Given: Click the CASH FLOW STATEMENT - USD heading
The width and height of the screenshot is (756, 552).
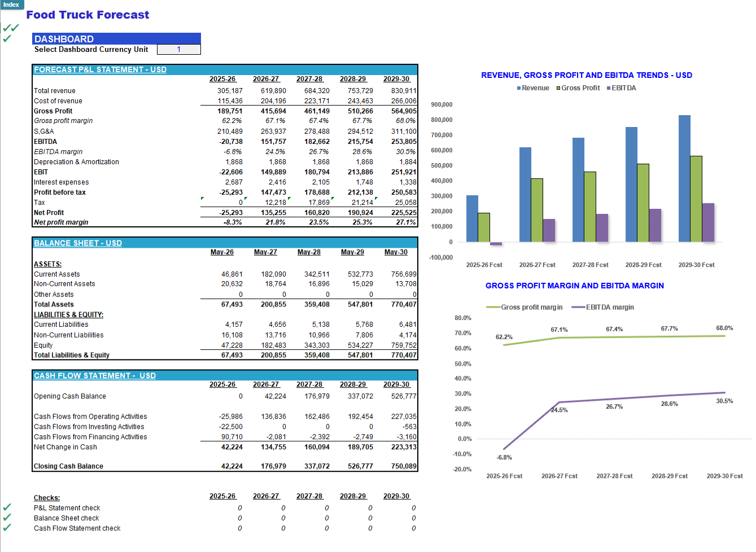Looking at the screenshot, I should tap(95, 375).
